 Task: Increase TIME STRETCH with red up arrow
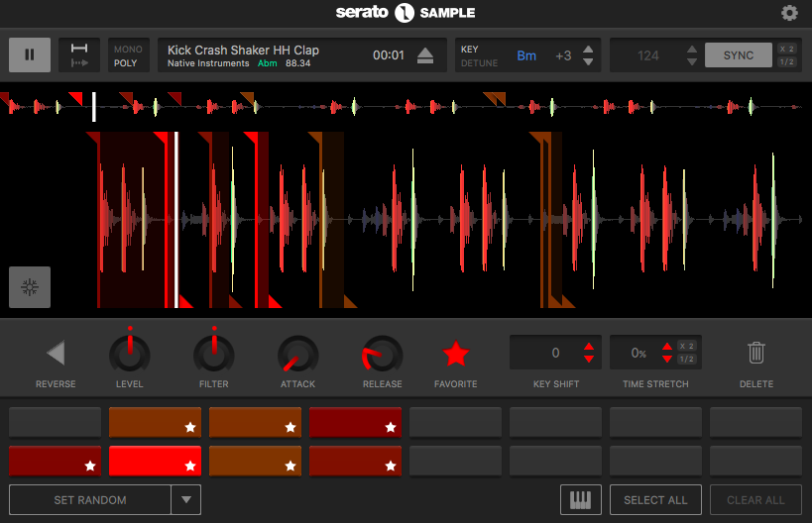tap(667, 346)
